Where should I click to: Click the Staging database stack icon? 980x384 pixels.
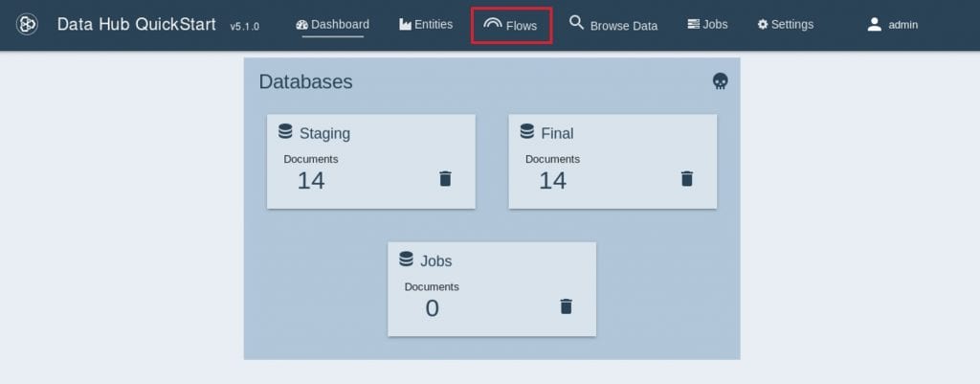click(285, 132)
